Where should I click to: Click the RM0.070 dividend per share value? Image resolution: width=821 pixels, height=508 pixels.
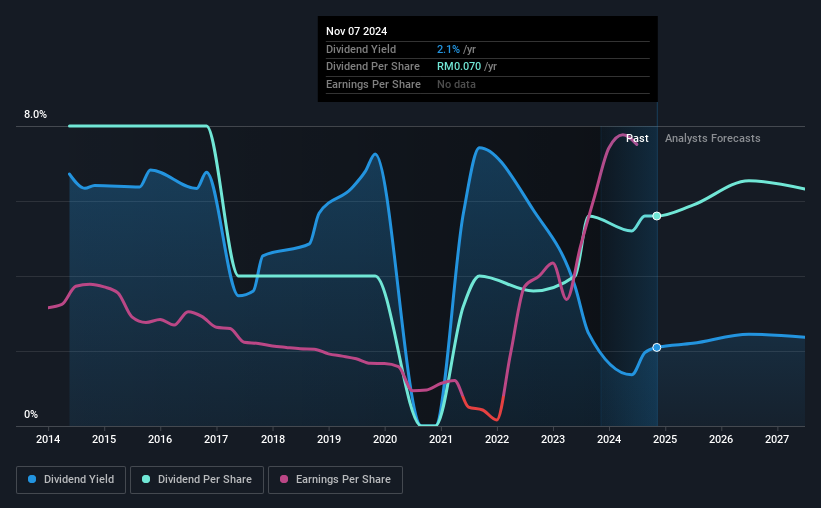point(459,67)
